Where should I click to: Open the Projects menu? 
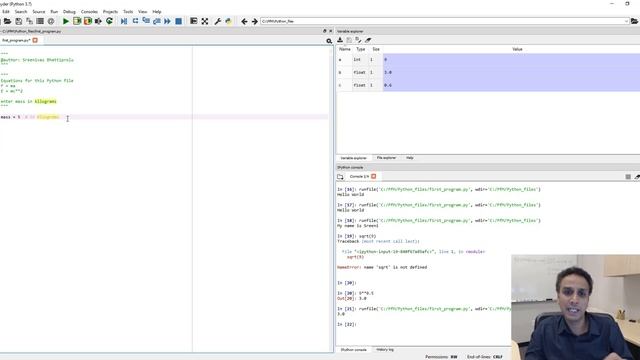click(110, 12)
